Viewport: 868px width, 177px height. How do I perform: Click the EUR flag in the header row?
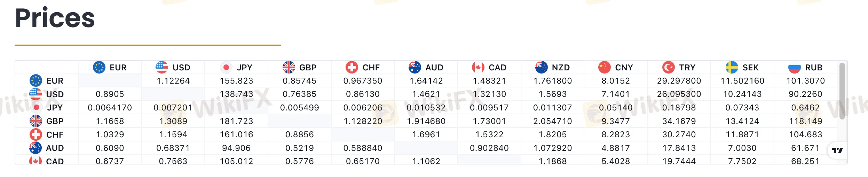point(99,67)
